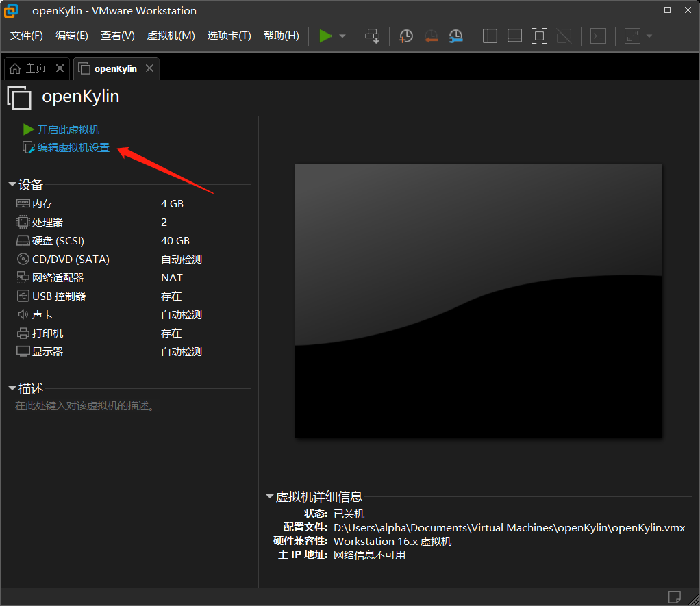700x606 pixels.
Task: Click the NAT network value
Action: click(172, 278)
